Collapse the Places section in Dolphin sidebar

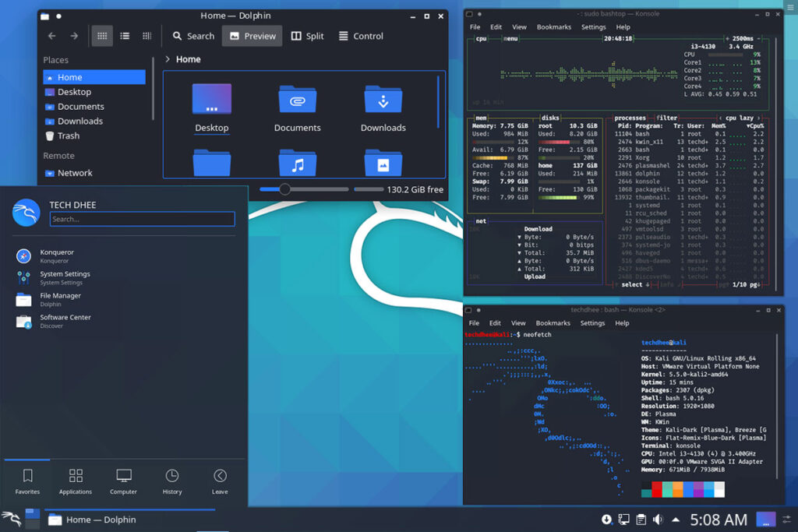58,59
